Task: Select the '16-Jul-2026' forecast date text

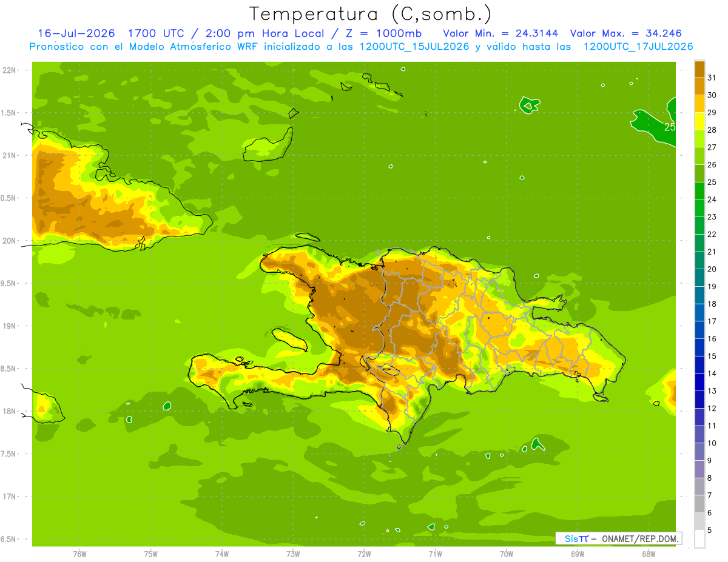Action: tap(76, 33)
